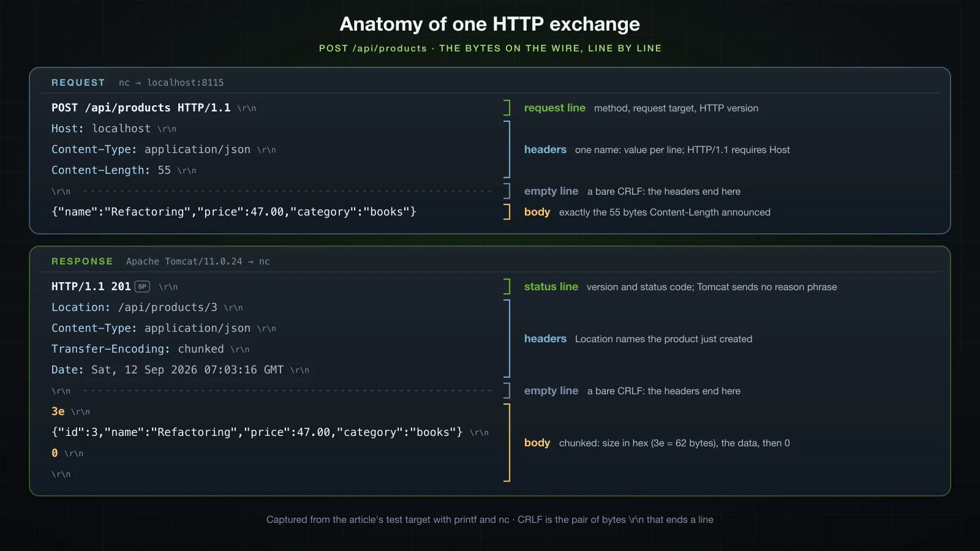Screen dimensions: 980x551
Task: Click the gray bracket beside response empty line
Action: (x=507, y=391)
